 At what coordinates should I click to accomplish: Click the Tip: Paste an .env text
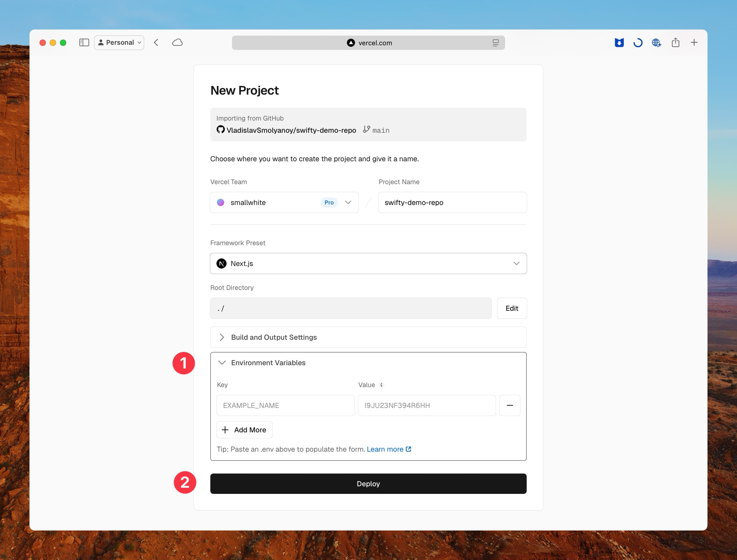pos(291,449)
